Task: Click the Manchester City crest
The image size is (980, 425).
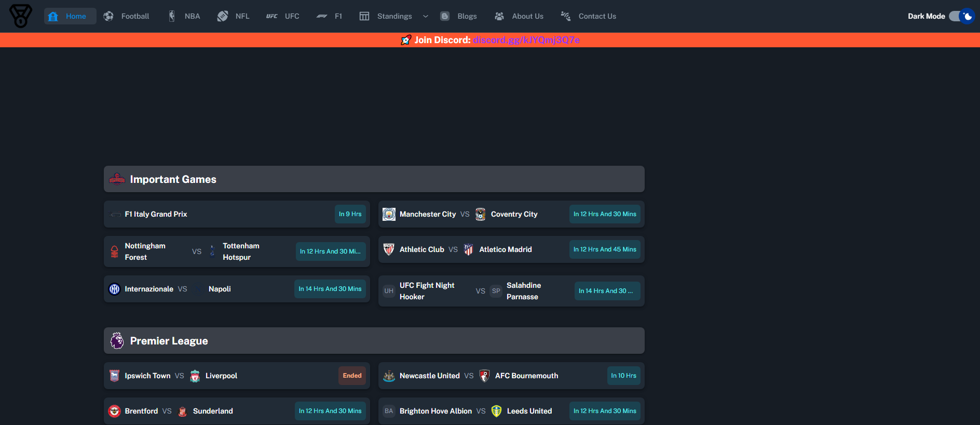Action: (x=389, y=214)
